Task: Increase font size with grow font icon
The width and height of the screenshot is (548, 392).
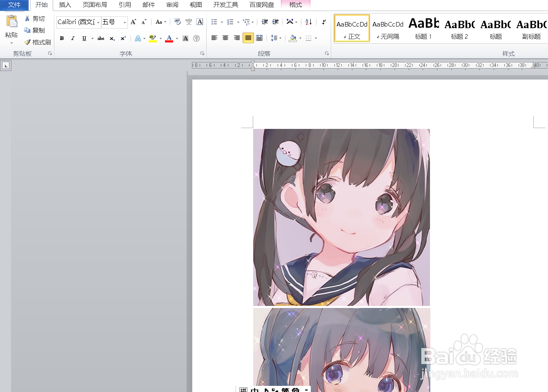Action: pyautogui.click(x=134, y=22)
